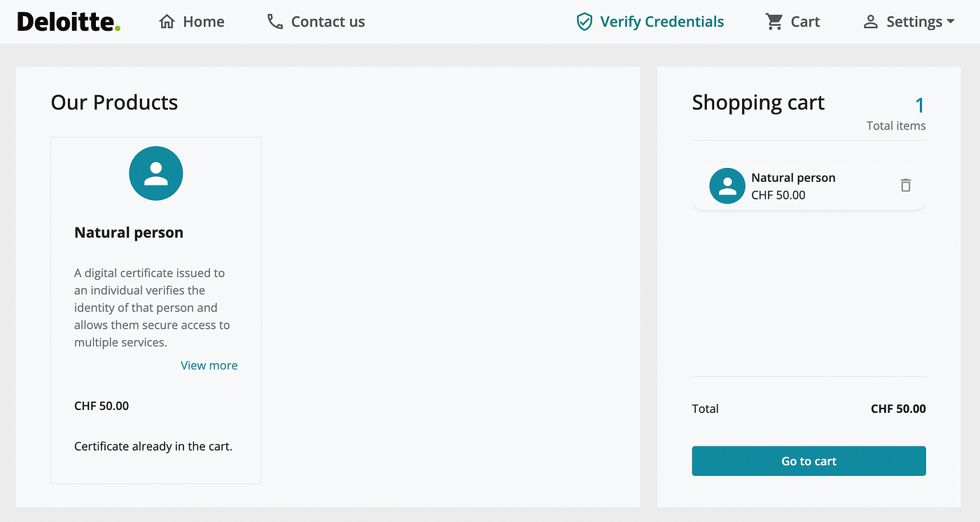Open Cart from the top navigation

(792, 22)
